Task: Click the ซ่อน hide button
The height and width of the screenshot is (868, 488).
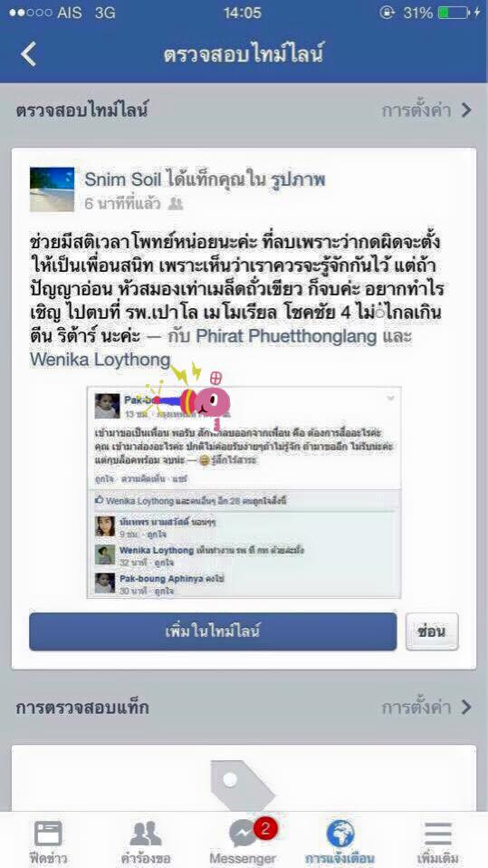Action: [x=432, y=632]
